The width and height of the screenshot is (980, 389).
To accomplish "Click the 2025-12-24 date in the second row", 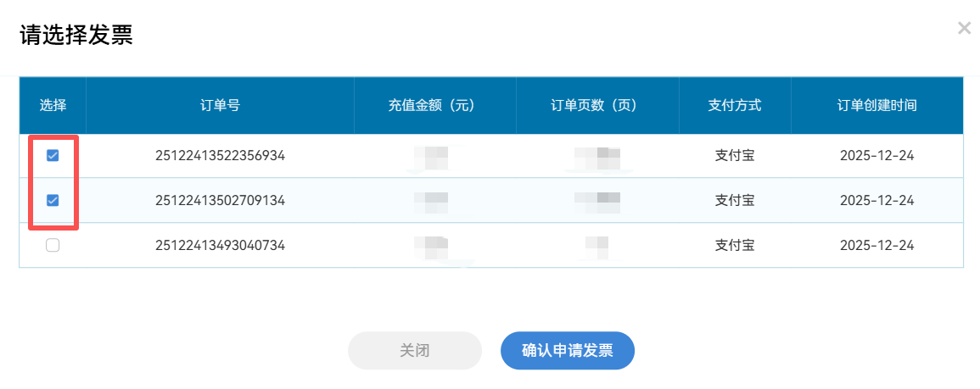I will pyautogui.click(x=876, y=200).
